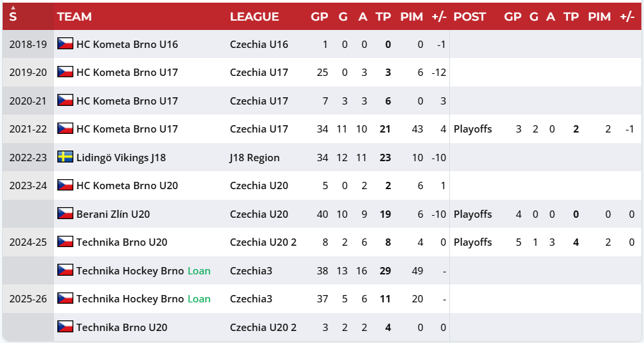Open Czechia3 league link in 2025-26 row

(251, 298)
